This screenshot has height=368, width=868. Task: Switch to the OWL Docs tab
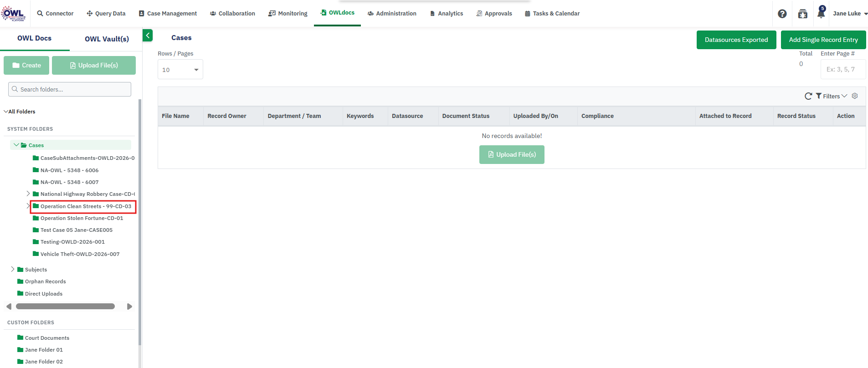point(35,38)
